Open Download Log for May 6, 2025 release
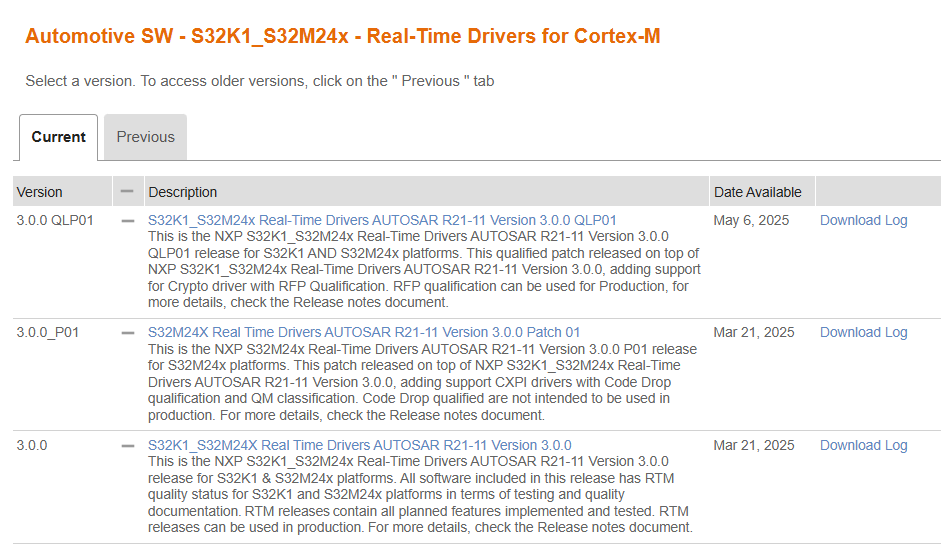The width and height of the screenshot is (945, 544). pyautogui.click(x=864, y=220)
